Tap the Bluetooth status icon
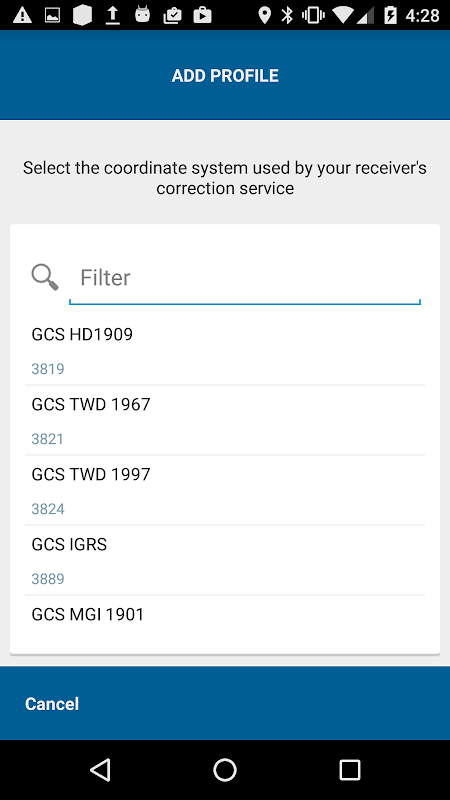This screenshot has height=800, width=450. 287,15
